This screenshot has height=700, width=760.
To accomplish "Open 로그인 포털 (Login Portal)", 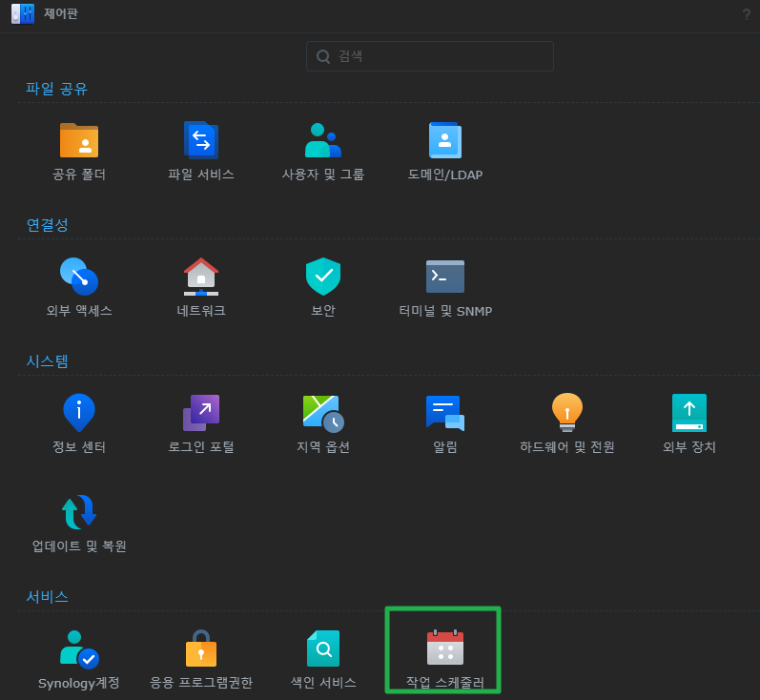I will coord(201,413).
